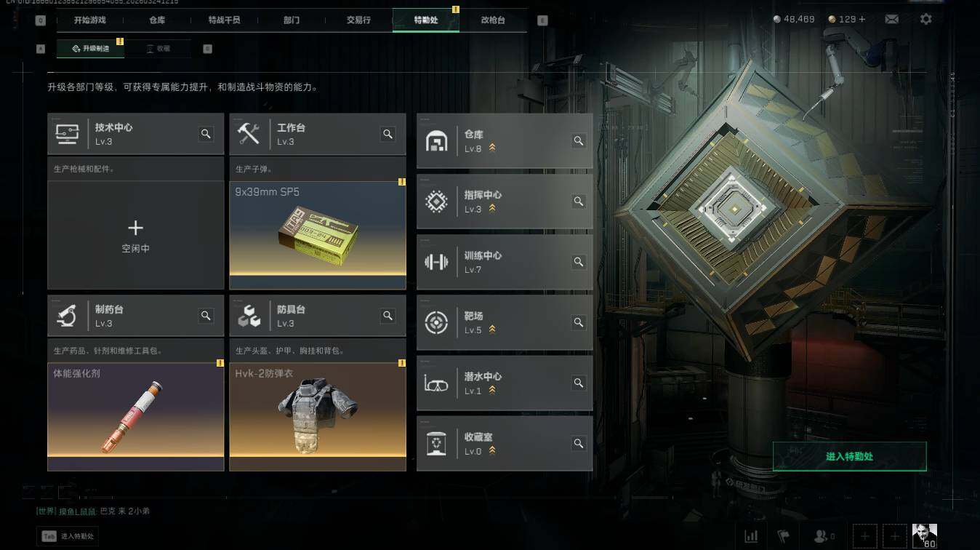Inspect 仓库 with its magnifier icon
Image resolution: width=980 pixels, height=550 pixels.
click(x=579, y=141)
